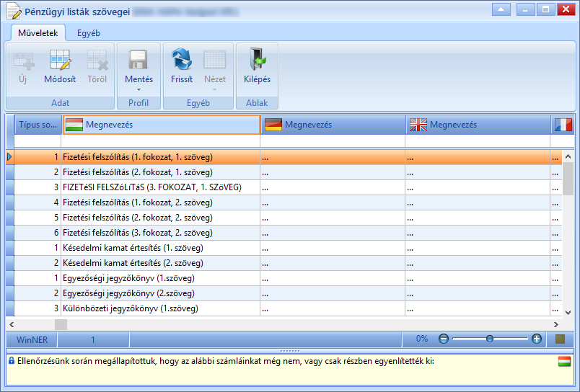This screenshot has width=580, height=392.
Task: Click German cell of Késedelmi kamat értesítés (1. szöveg)
Action: click(x=333, y=249)
